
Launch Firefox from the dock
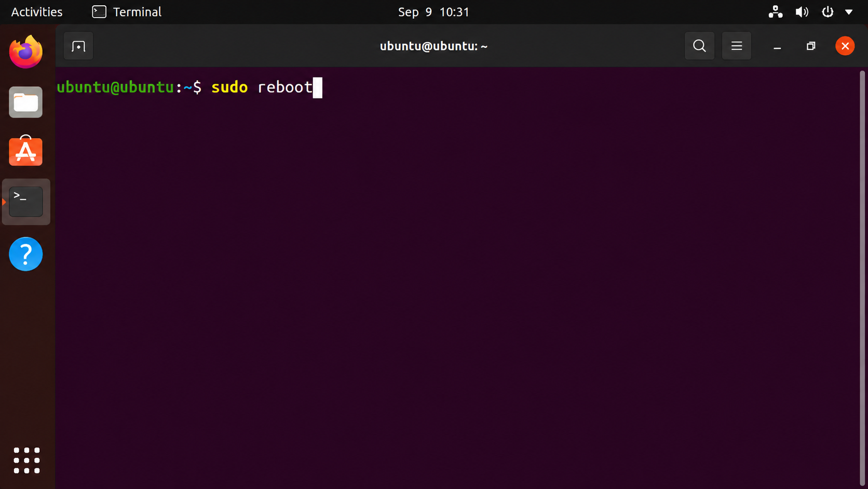(26, 52)
